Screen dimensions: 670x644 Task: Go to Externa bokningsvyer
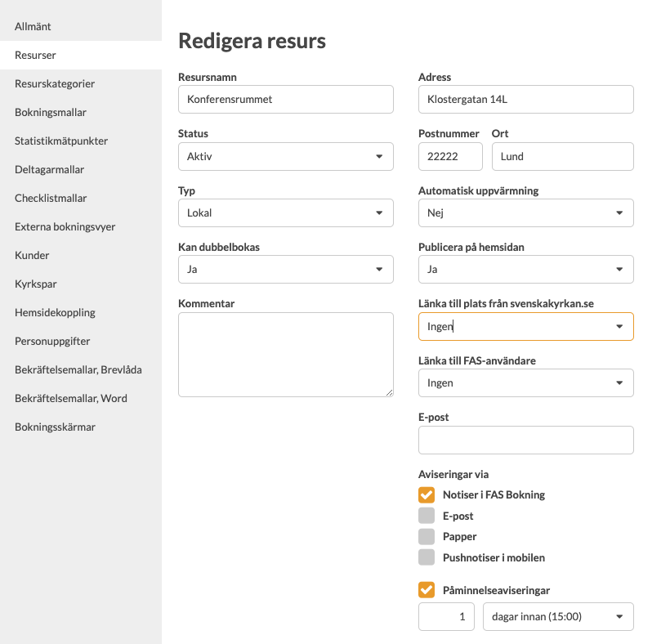click(81, 227)
